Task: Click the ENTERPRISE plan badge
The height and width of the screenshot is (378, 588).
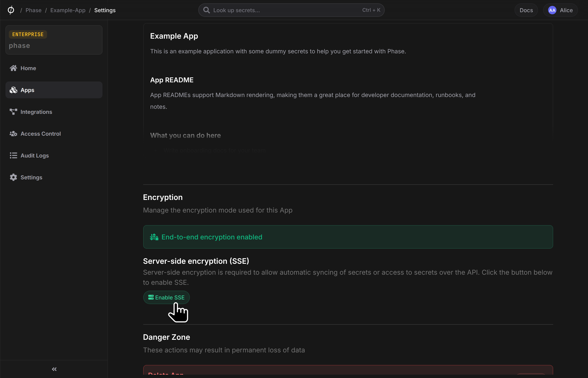Action: 28,34
